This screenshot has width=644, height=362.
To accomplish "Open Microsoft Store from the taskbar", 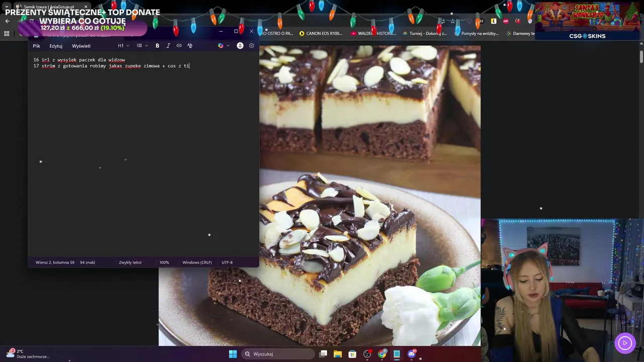I will coord(353,354).
